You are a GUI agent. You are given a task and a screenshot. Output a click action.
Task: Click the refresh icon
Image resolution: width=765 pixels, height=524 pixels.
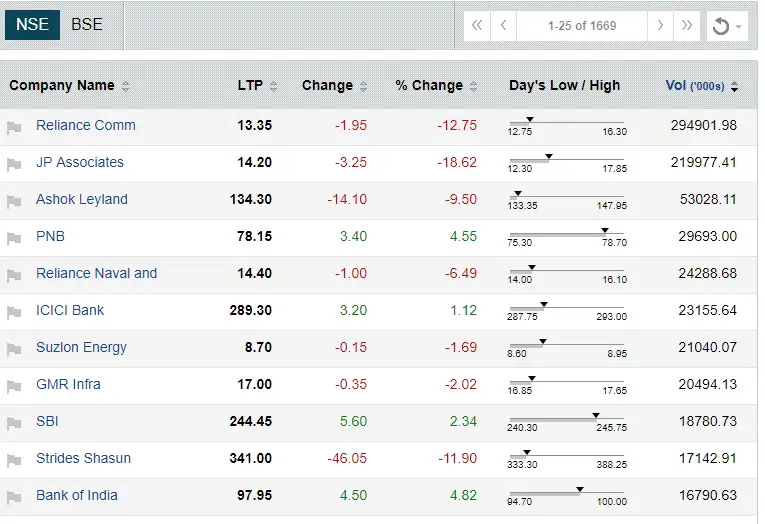tap(721, 26)
